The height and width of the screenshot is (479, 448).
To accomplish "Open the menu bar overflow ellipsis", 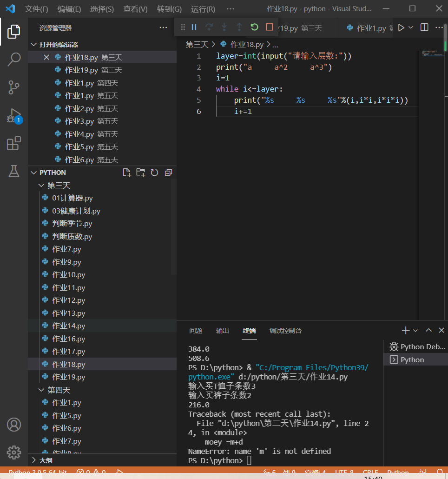I will coord(231,9).
